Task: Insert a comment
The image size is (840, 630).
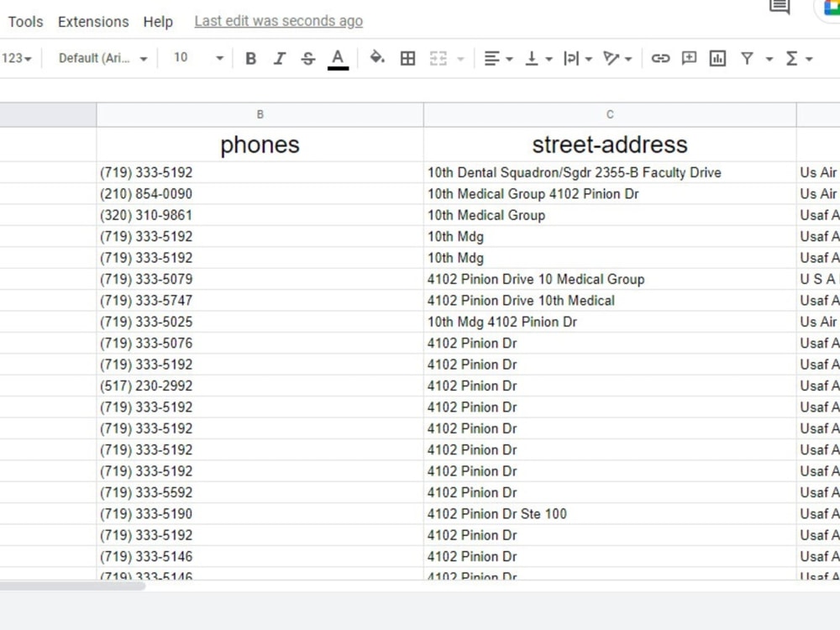Action: (689, 59)
